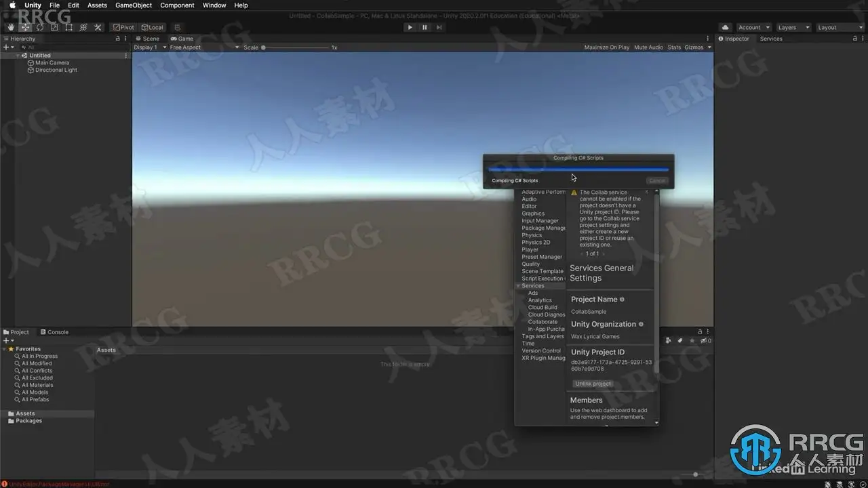
Task: Select Main Camera in Hierarchy
Action: (x=52, y=62)
